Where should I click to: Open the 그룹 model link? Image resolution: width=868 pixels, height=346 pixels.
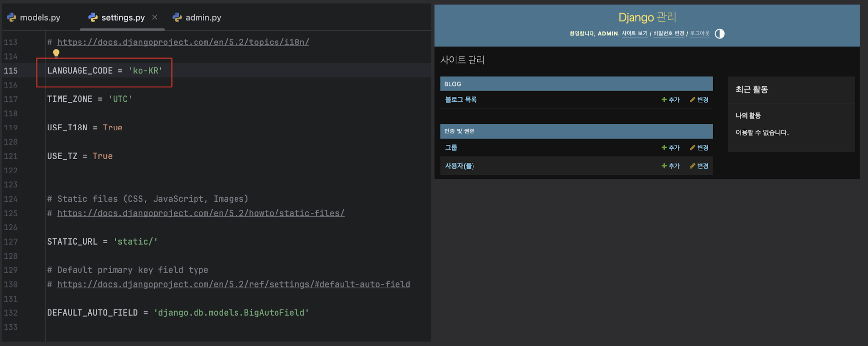tap(451, 148)
